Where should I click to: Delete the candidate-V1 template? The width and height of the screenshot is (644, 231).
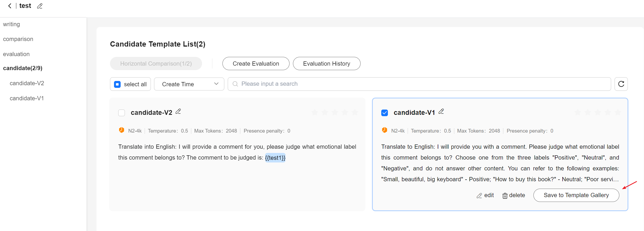pos(514,196)
